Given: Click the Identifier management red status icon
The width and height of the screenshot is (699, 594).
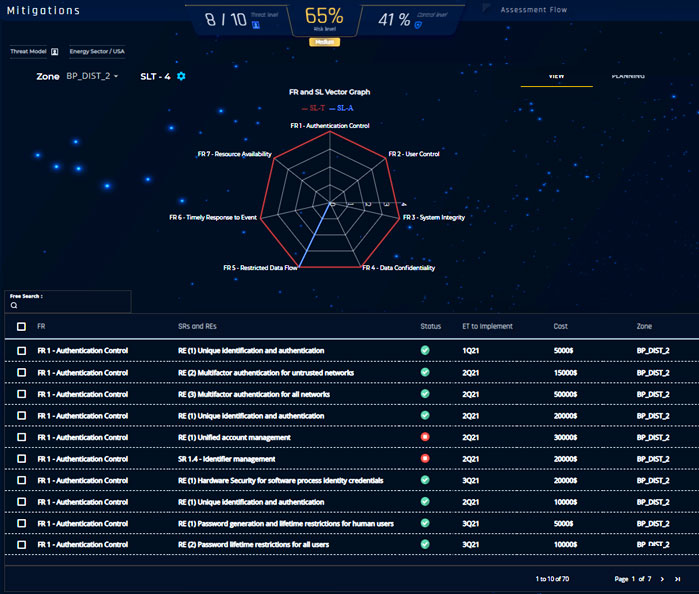Looking at the screenshot, I should (x=426, y=458).
